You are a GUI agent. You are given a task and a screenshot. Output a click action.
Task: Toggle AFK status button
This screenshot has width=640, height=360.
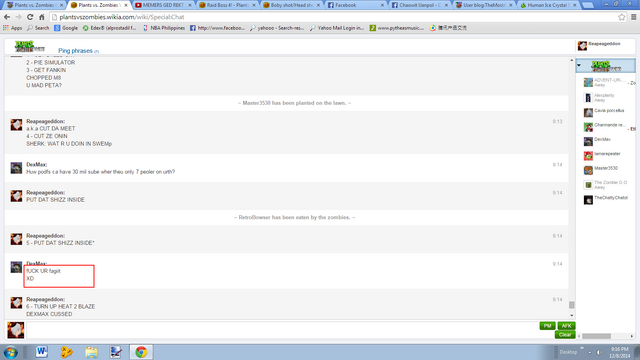coord(566,326)
